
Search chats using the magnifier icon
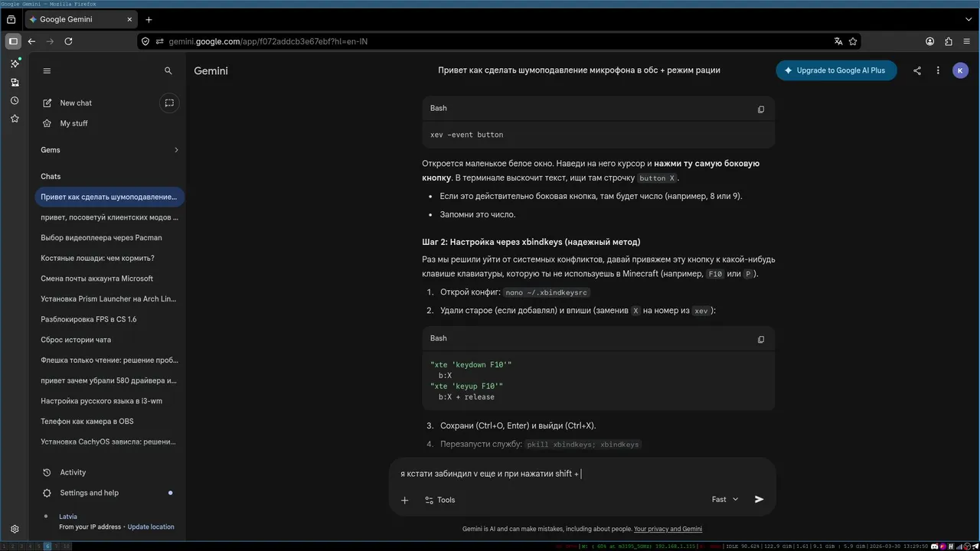(x=168, y=70)
